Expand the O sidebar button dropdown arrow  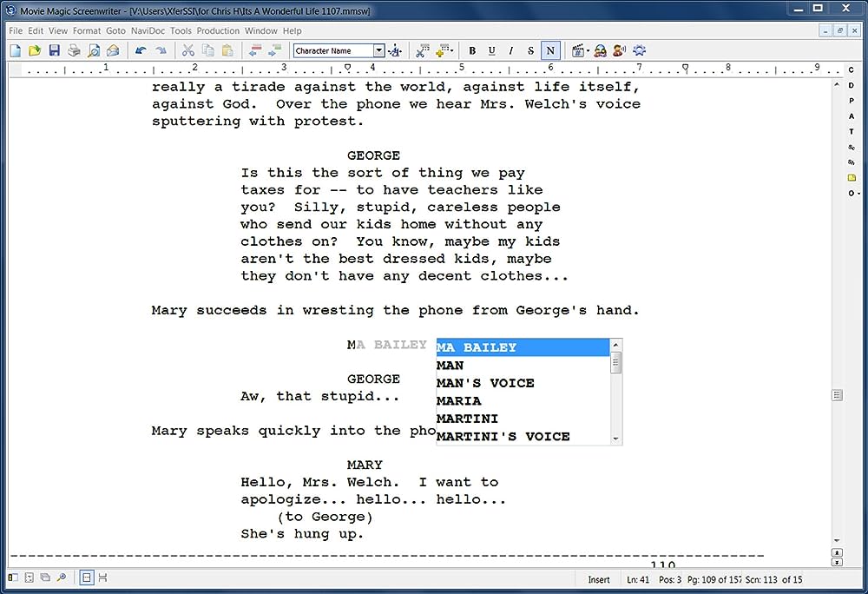(858, 193)
